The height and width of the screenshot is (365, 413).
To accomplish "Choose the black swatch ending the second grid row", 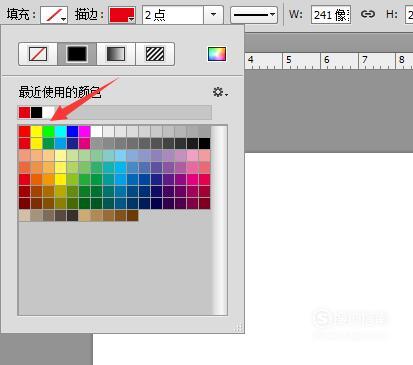I will 204,143.
